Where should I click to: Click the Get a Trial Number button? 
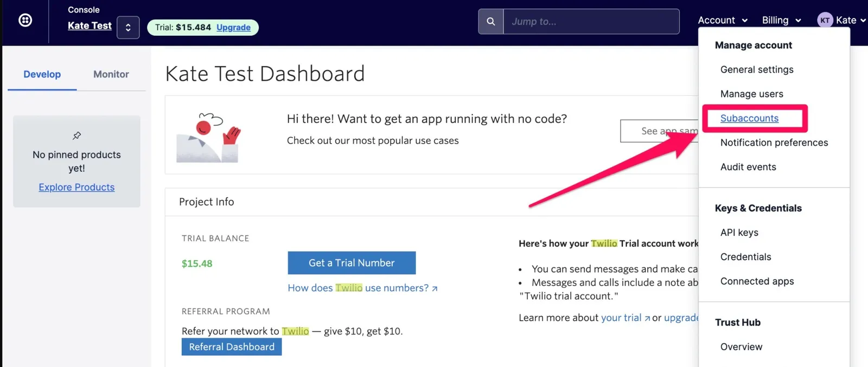click(x=352, y=263)
